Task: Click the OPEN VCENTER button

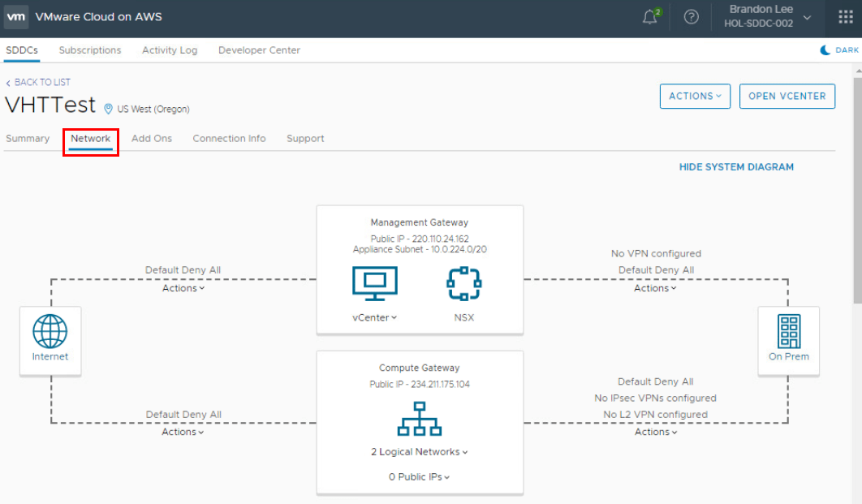Action: tap(787, 96)
